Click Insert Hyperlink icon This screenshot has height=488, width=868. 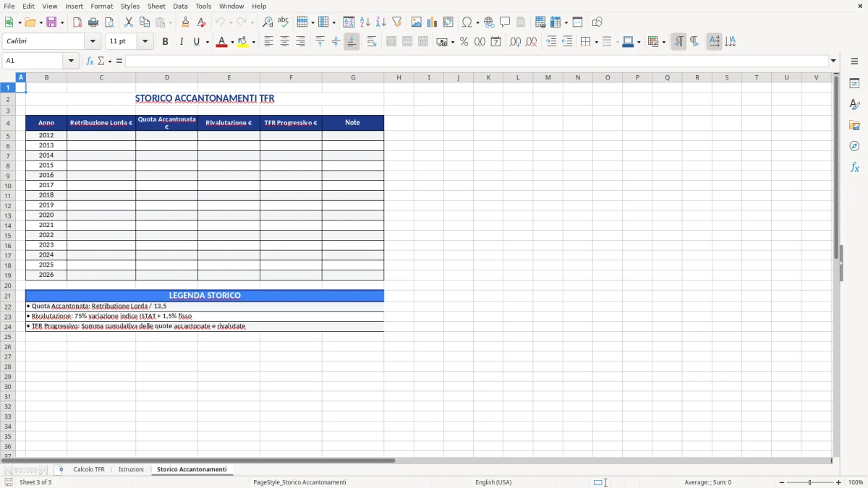pyautogui.click(x=489, y=22)
